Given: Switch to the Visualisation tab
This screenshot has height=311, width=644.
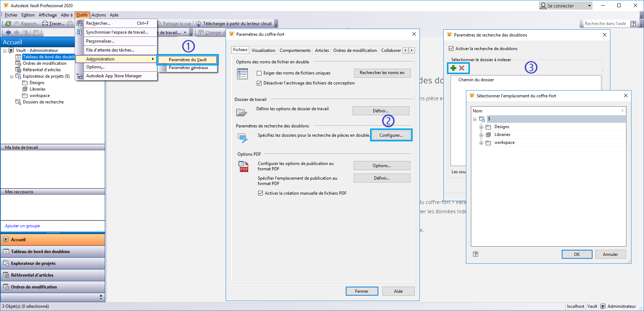Looking at the screenshot, I should coord(264,50).
